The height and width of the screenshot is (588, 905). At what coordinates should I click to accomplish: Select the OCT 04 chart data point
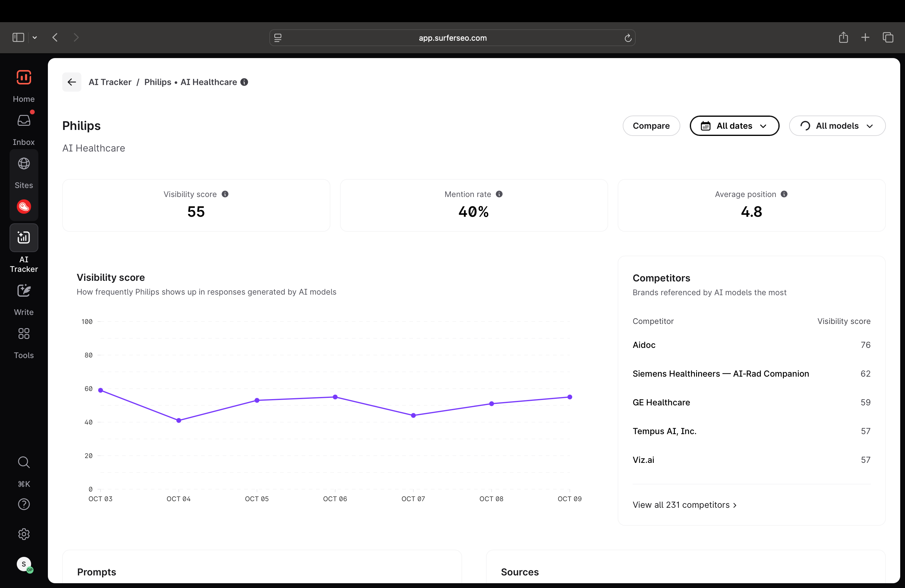point(179,421)
